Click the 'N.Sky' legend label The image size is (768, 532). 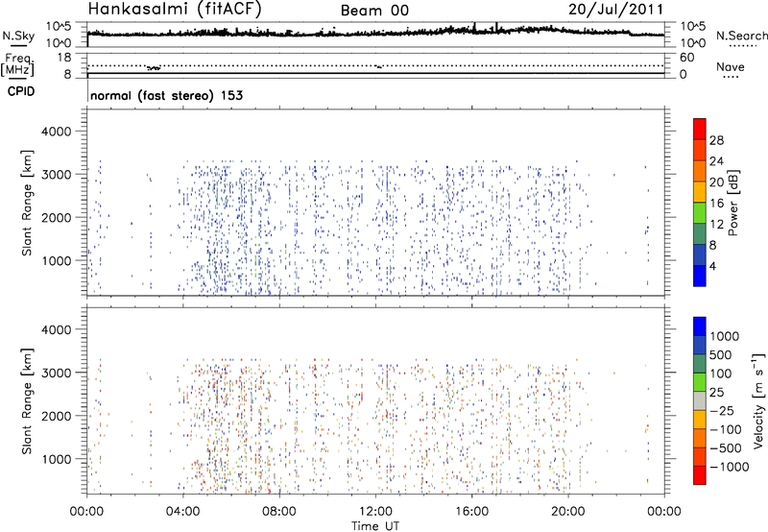point(18,36)
